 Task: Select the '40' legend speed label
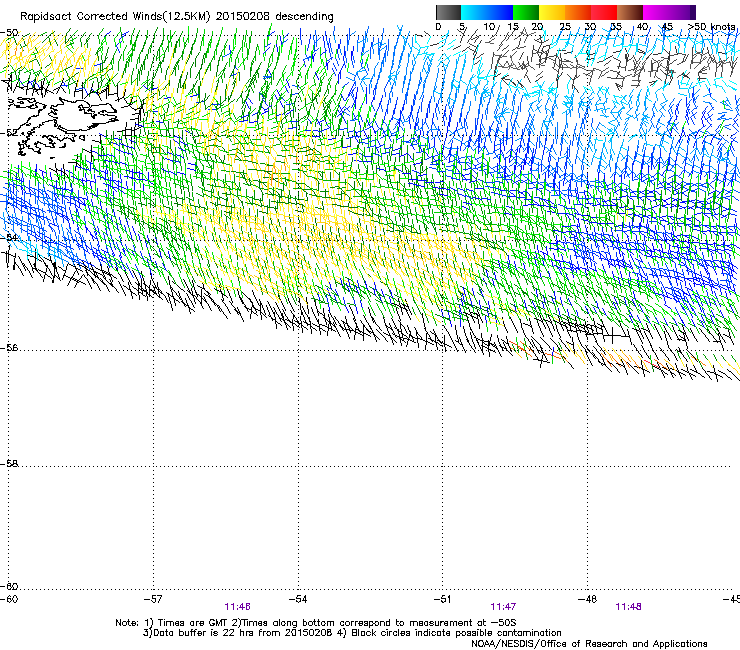click(642, 26)
